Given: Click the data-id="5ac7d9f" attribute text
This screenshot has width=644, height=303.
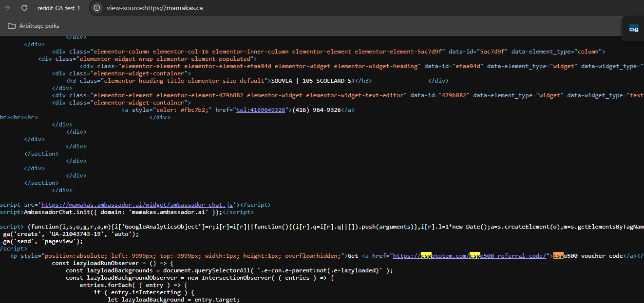Looking at the screenshot, I should (478, 52).
